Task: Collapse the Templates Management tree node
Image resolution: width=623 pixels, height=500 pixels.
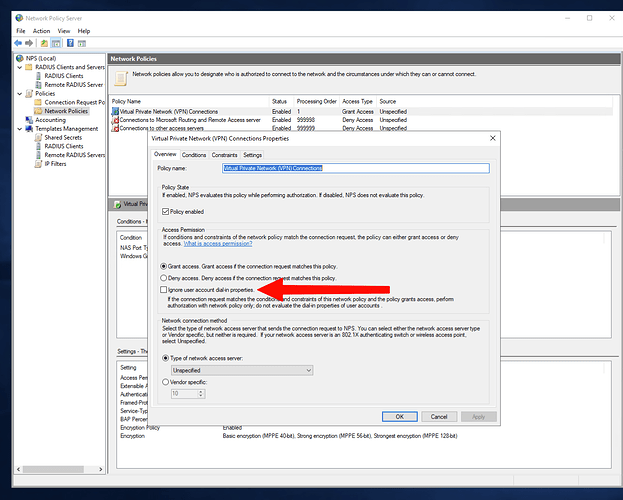Action: pyautogui.click(x=19, y=129)
